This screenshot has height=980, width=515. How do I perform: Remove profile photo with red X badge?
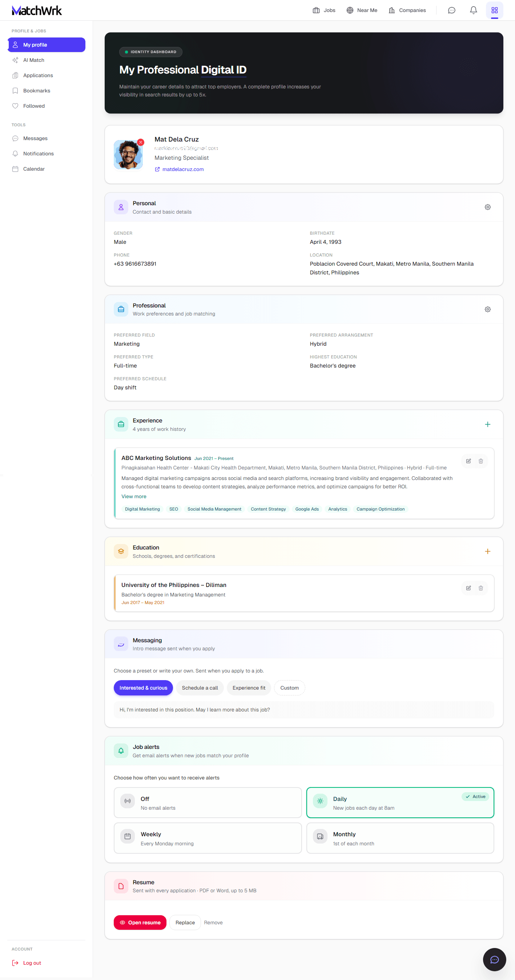pyautogui.click(x=141, y=142)
